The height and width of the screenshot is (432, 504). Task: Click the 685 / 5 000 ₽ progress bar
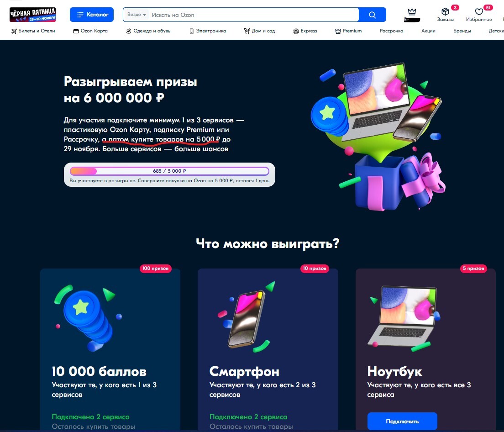[x=169, y=171]
